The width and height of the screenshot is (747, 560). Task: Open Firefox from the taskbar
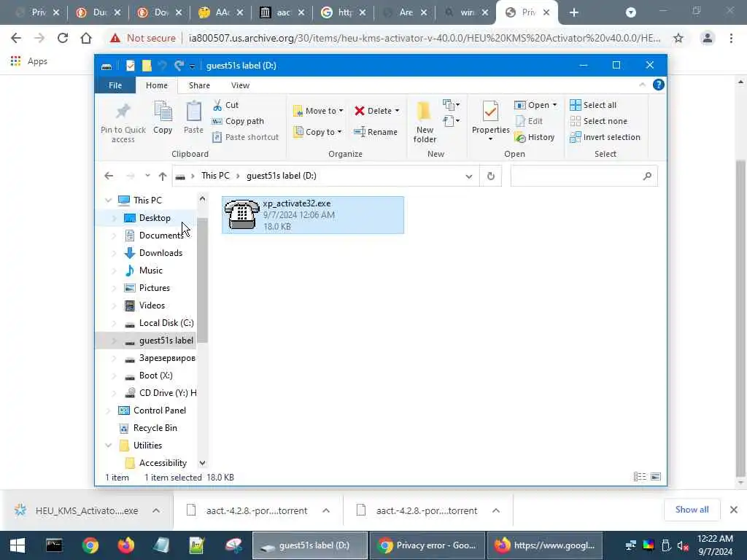coord(125,545)
